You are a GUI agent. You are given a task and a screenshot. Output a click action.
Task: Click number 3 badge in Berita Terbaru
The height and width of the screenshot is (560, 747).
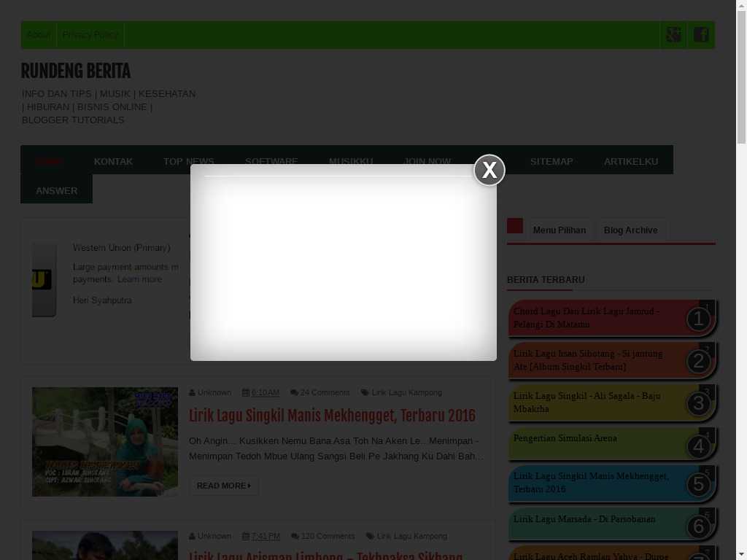point(698,404)
